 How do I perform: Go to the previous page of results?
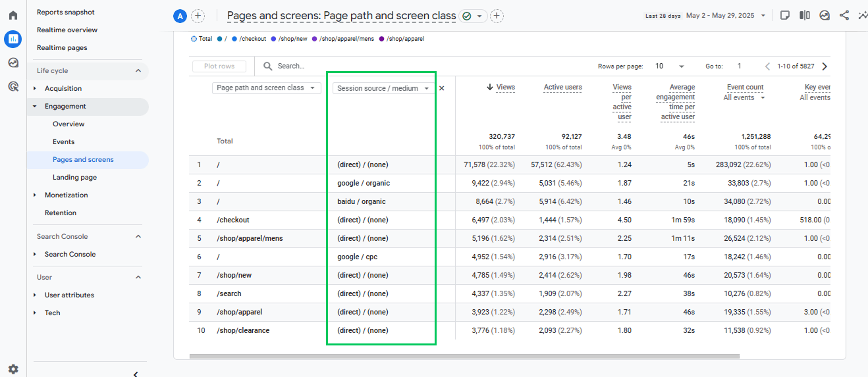(x=767, y=66)
